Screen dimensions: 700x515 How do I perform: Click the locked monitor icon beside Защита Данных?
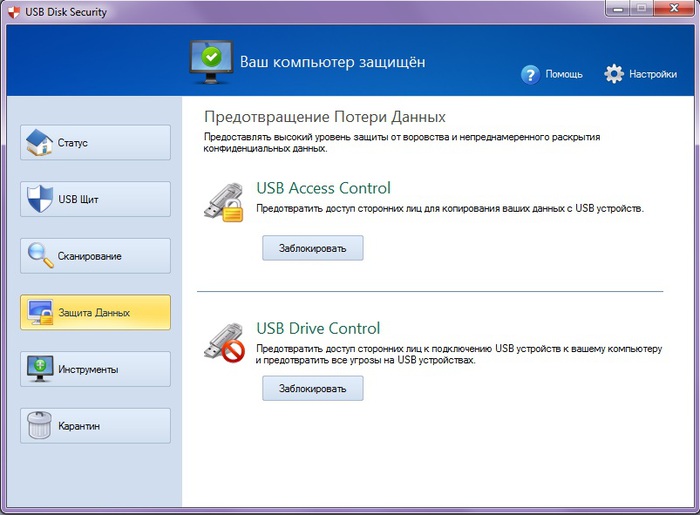coord(40,312)
